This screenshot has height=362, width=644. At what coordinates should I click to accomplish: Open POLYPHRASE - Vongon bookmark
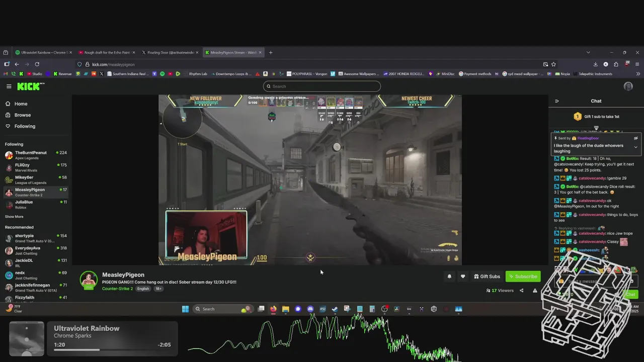click(x=306, y=74)
